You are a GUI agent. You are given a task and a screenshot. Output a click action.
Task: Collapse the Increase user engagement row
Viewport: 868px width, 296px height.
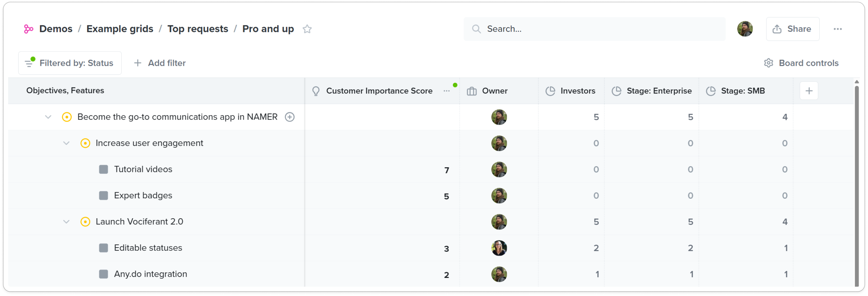click(x=66, y=143)
